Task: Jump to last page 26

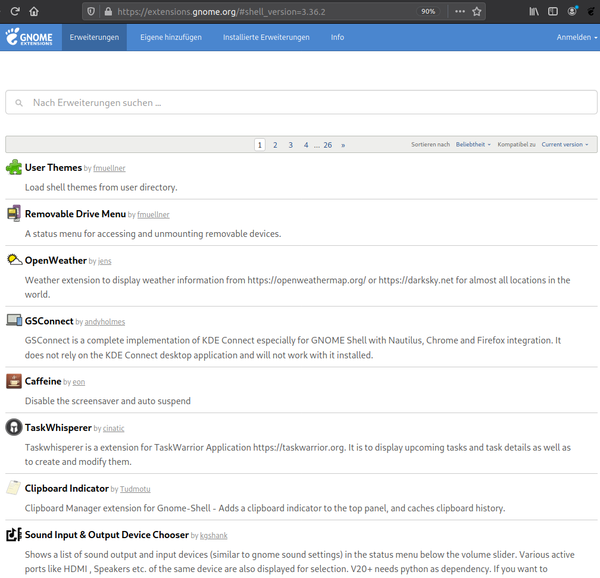Action: click(328, 145)
